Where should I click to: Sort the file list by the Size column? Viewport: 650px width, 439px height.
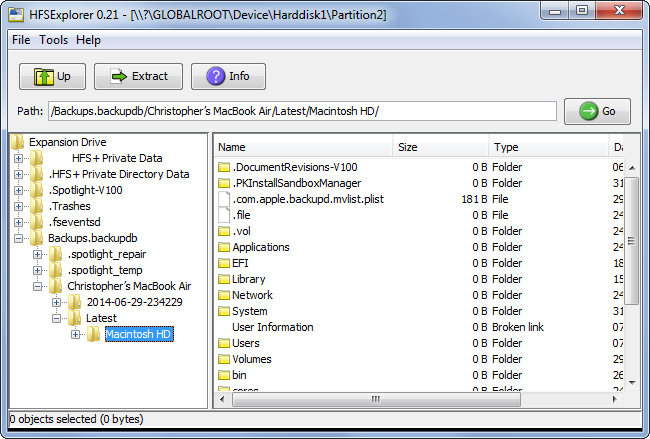441,147
